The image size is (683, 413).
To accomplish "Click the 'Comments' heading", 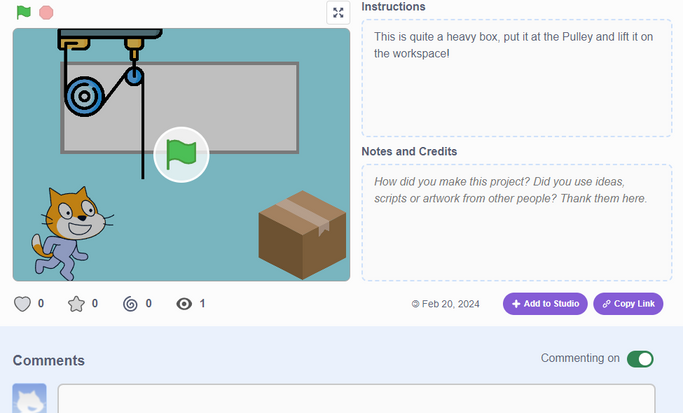I will click(49, 361).
